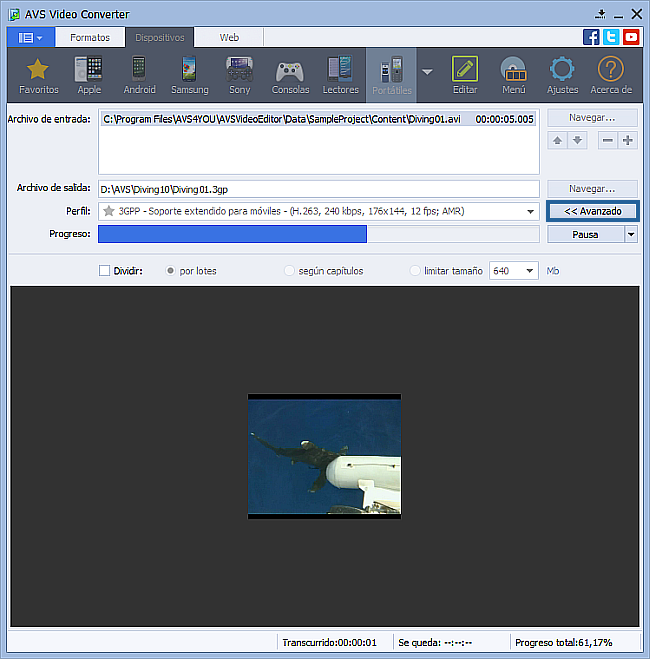Viewport: 650px width, 659px height.
Task: Click the '<< Avanzado' button
Action: coord(592,212)
